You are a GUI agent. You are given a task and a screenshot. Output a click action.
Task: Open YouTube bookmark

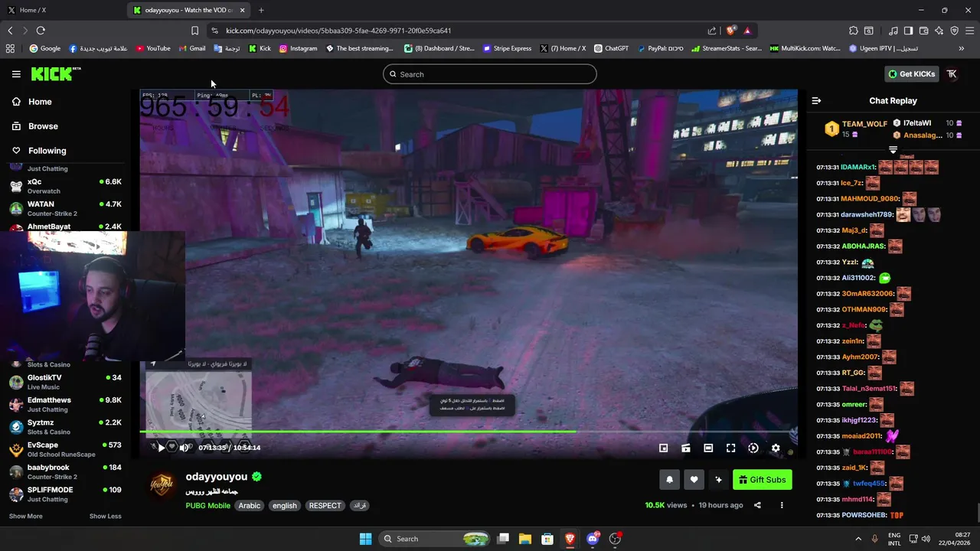153,48
